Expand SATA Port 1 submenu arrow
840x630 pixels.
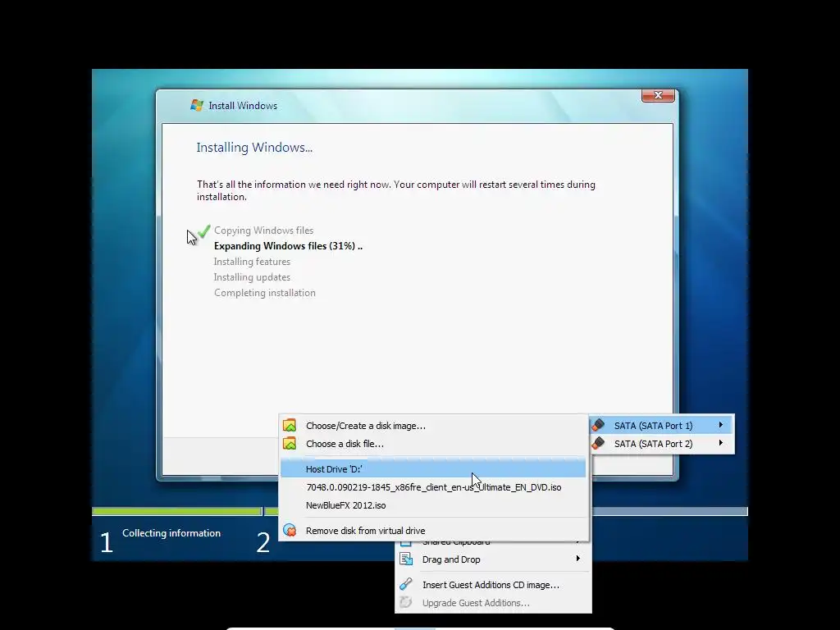721,425
